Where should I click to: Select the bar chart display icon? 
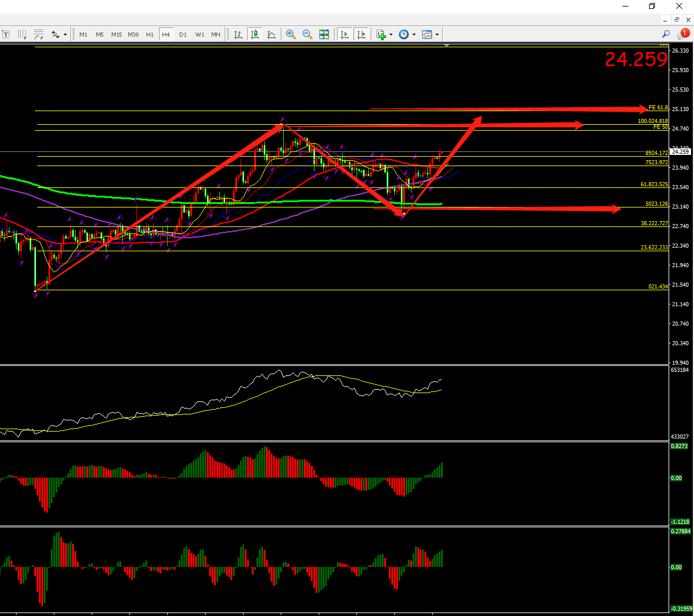click(x=238, y=34)
